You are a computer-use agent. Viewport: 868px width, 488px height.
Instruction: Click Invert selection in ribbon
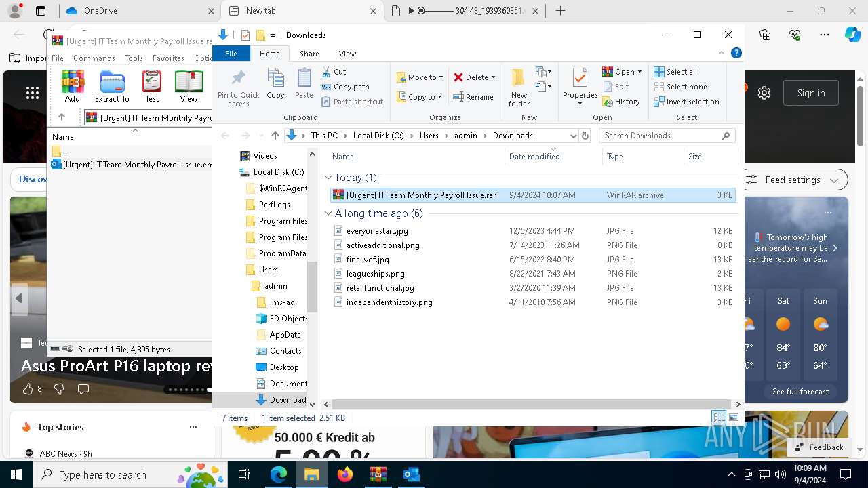686,102
